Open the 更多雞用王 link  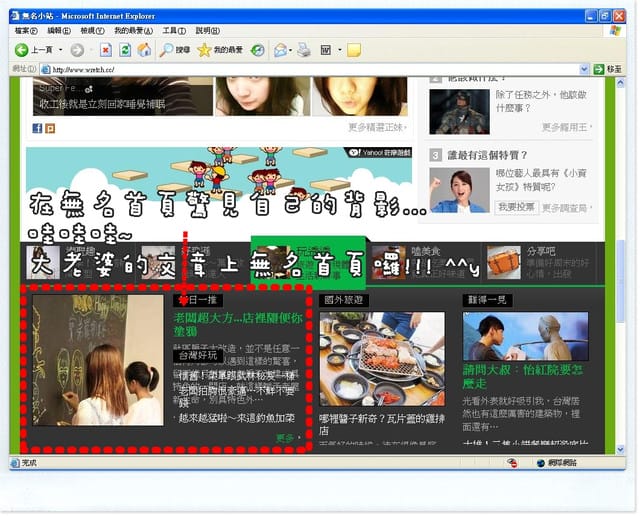567,127
